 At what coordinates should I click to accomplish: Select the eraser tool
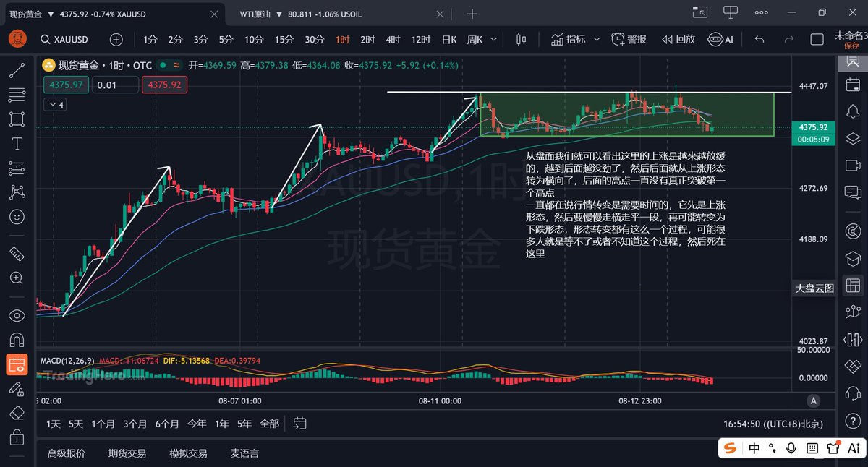pos(17,414)
